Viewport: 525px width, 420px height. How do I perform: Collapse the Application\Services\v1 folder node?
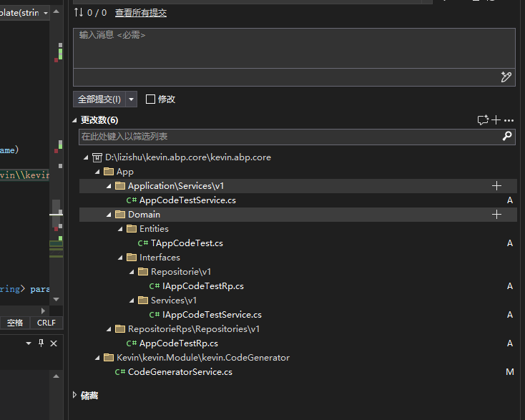point(109,186)
